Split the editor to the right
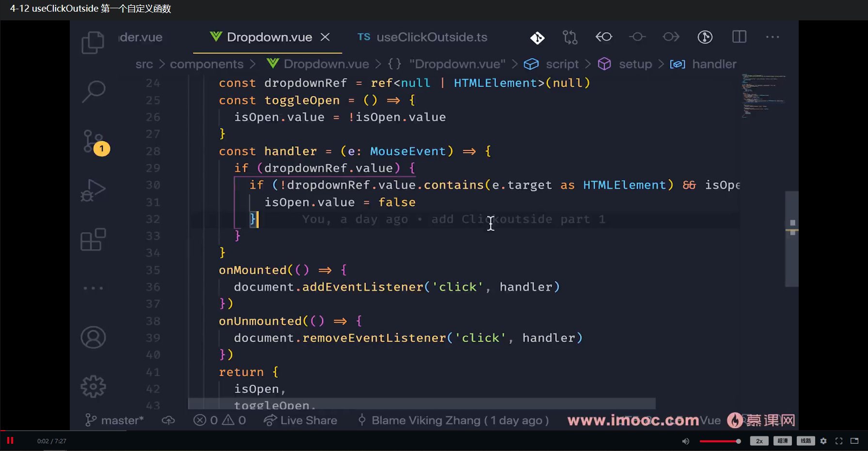The width and height of the screenshot is (868, 451). (x=739, y=37)
